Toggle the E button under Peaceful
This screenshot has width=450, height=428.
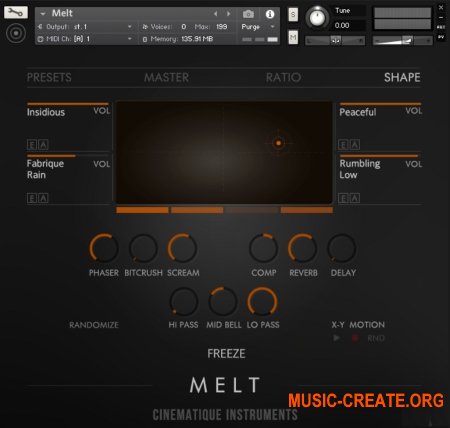[x=343, y=145]
